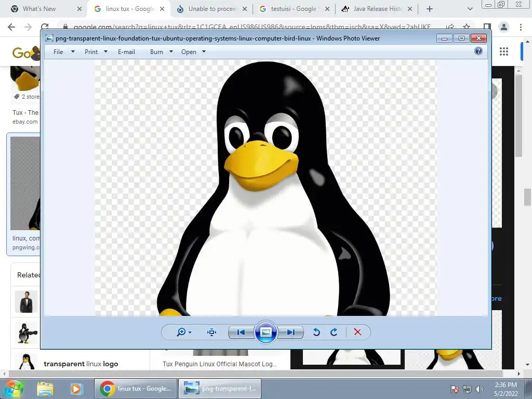
Task: Click the Photo Viewer title bar icon
Action: [x=49, y=38]
